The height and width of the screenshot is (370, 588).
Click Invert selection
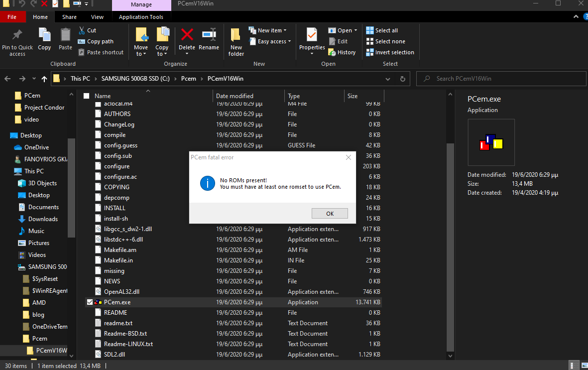pos(390,52)
